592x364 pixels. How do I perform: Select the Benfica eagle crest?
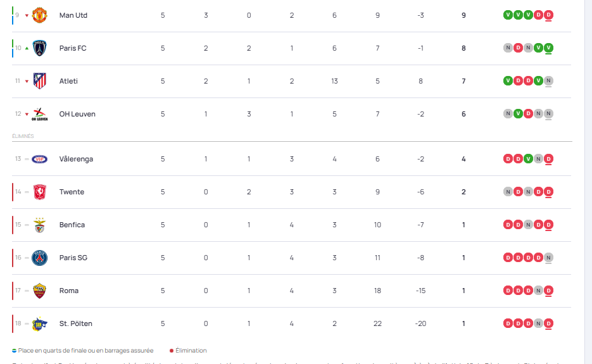pyautogui.click(x=40, y=225)
